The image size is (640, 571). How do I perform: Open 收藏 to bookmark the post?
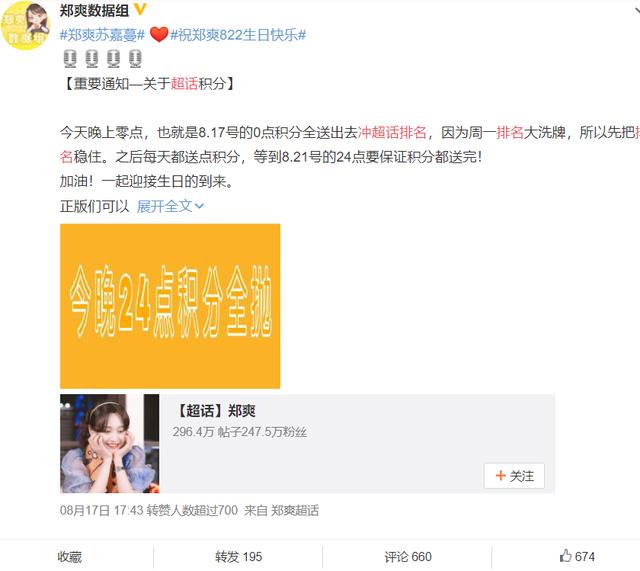click(70, 557)
